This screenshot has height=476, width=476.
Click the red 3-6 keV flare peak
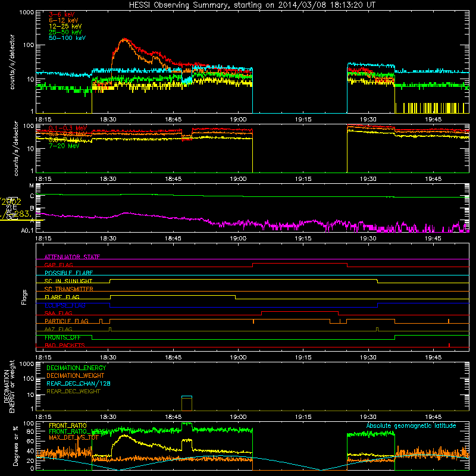point(124,39)
